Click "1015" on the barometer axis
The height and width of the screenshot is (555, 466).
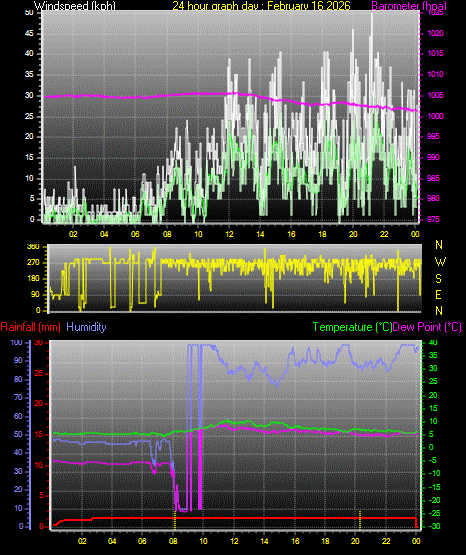pos(435,53)
